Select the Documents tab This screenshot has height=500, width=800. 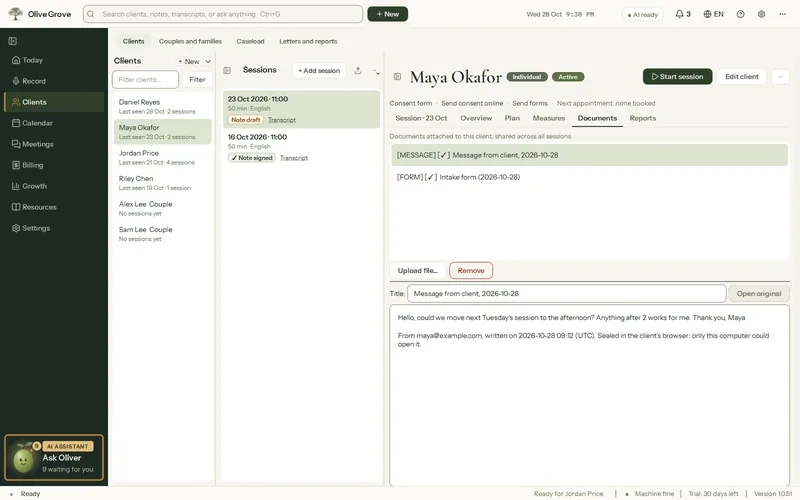pos(597,118)
